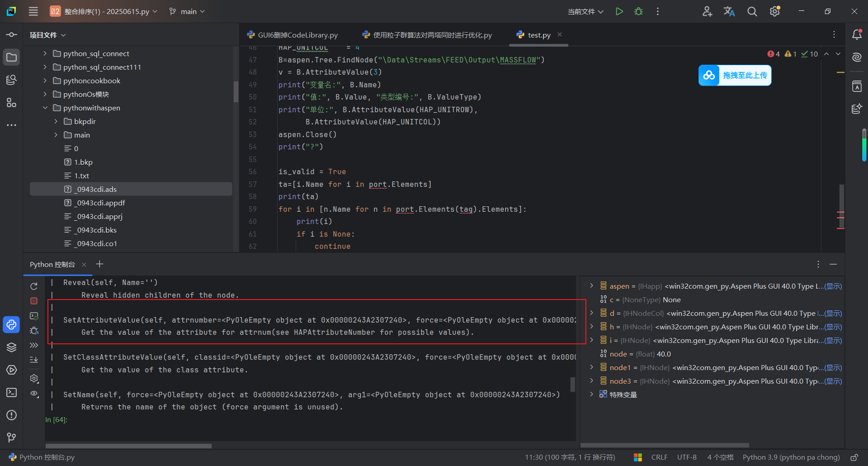Screen dimensions: 868x466
Task: Open the search everywhere magnifier
Action: [x=752, y=11]
